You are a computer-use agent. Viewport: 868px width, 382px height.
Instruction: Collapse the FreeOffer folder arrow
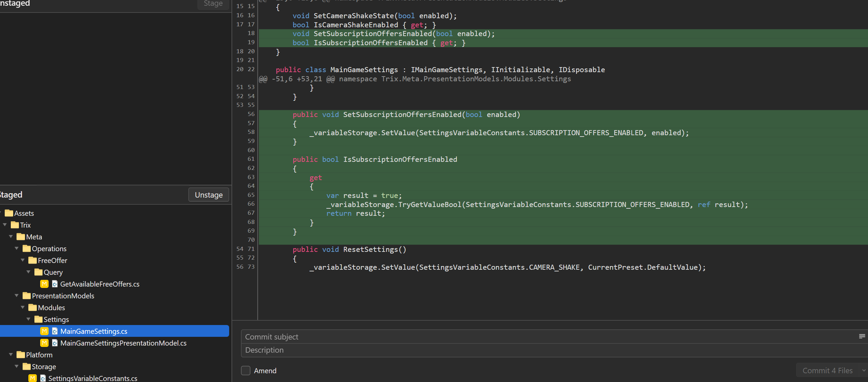click(23, 260)
